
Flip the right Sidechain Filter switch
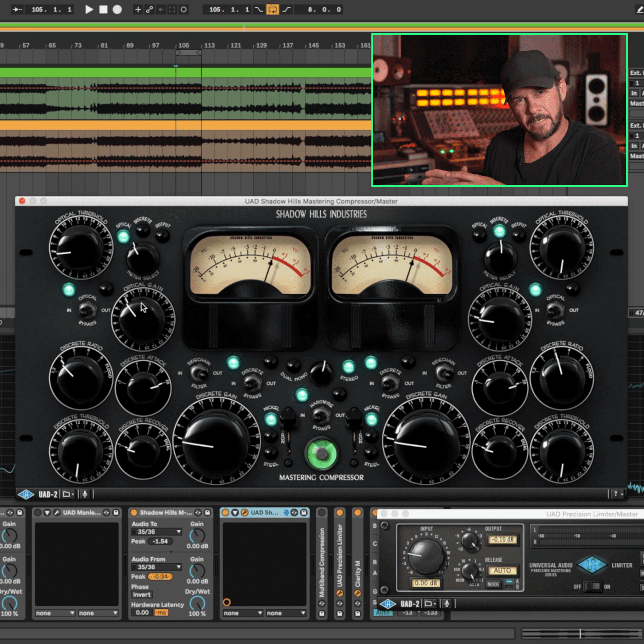[x=444, y=373]
